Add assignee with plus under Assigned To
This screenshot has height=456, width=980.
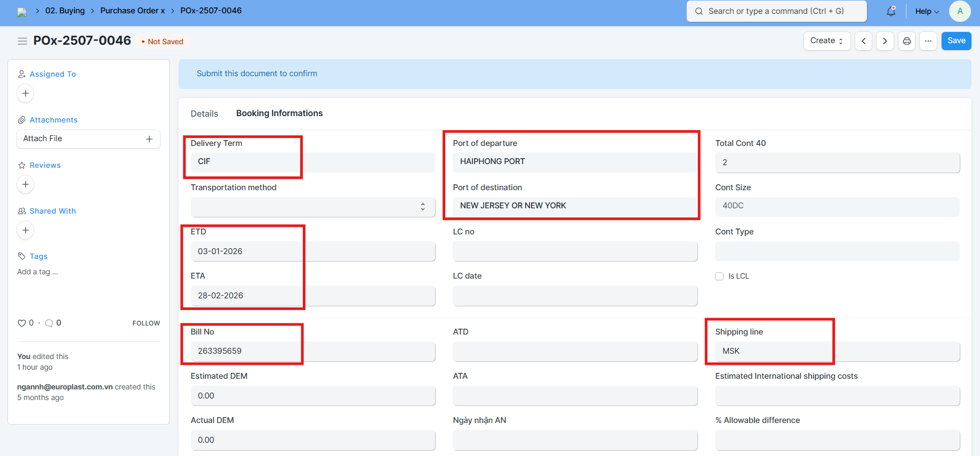pyautogui.click(x=26, y=93)
